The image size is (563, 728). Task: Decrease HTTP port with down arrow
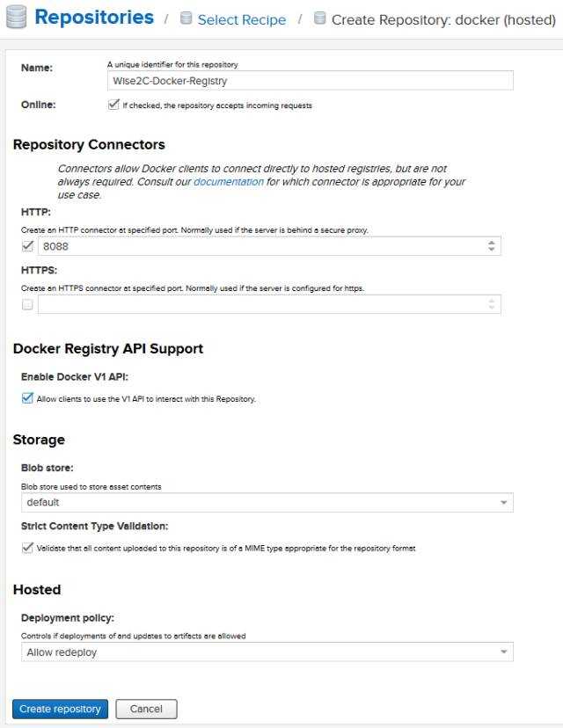click(492, 251)
